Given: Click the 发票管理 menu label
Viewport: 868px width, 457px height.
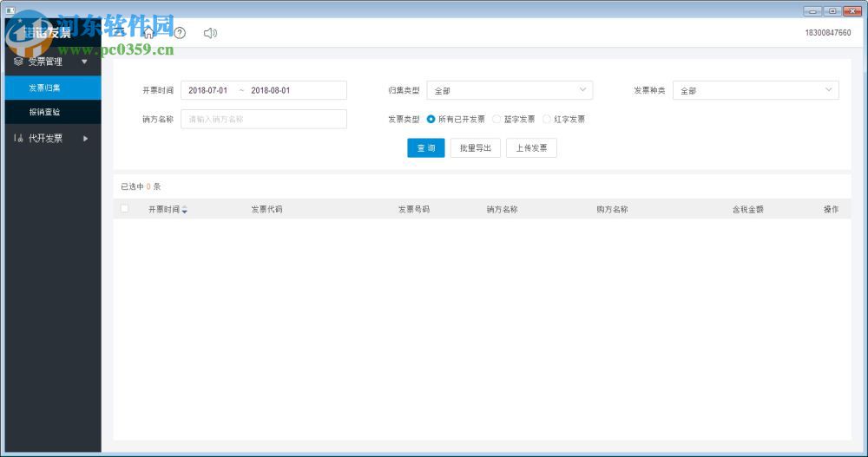Looking at the screenshot, I should [x=45, y=62].
